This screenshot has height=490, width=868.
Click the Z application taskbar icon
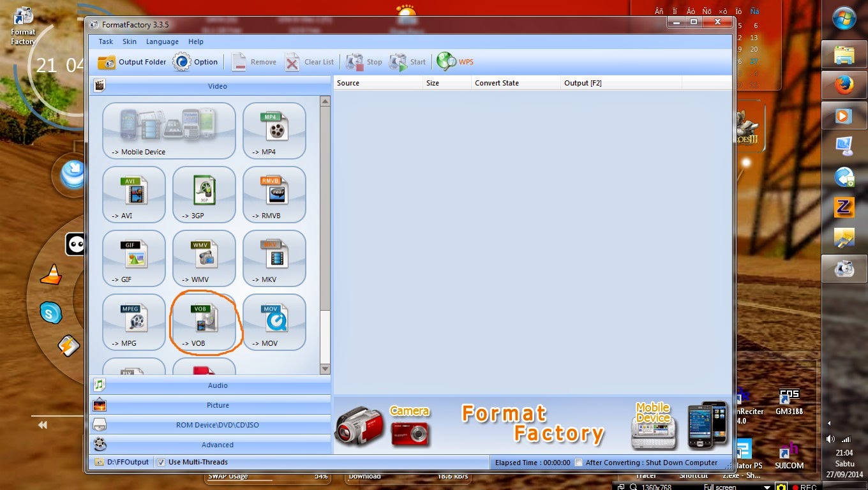click(x=844, y=207)
